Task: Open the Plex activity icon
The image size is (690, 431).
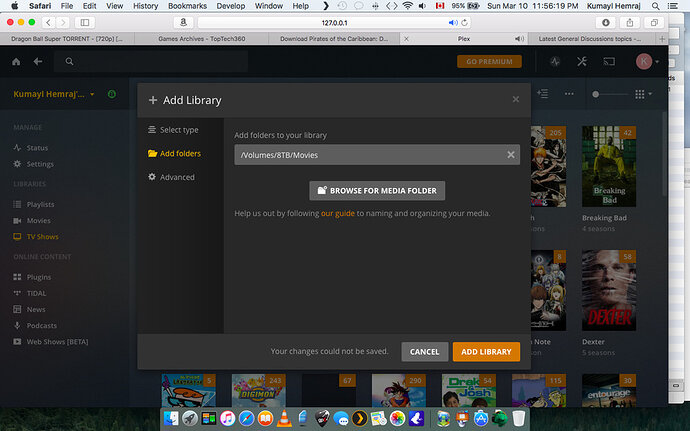Action: pyautogui.click(x=555, y=62)
